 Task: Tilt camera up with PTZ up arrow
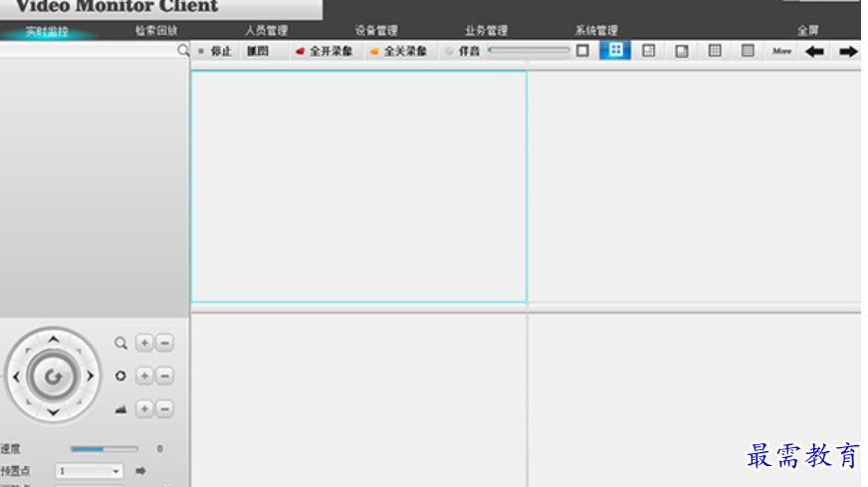53,339
